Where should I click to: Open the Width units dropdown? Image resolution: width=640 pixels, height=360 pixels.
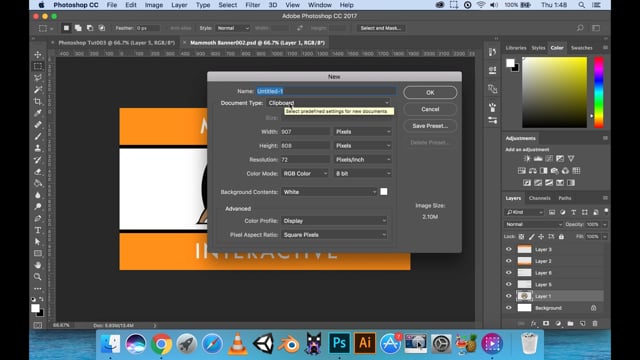pos(363,132)
